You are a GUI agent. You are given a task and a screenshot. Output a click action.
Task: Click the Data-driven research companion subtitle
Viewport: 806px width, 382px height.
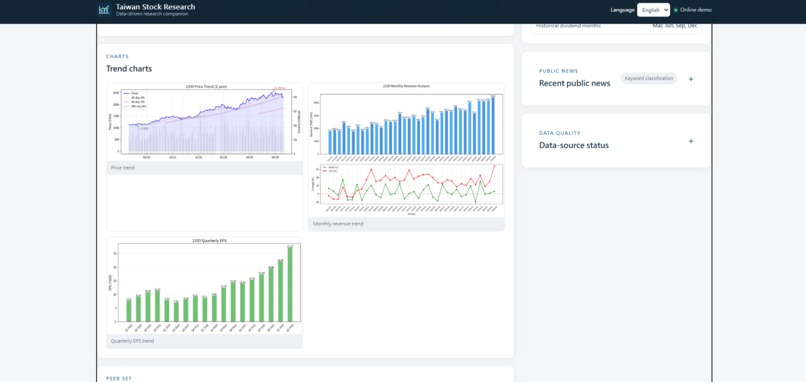click(x=152, y=14)
